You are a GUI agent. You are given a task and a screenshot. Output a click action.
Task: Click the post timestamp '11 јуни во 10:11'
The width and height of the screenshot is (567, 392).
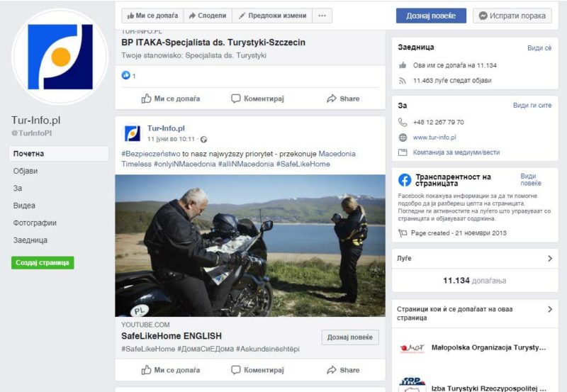pyautogui.click(x=171, y=139)
